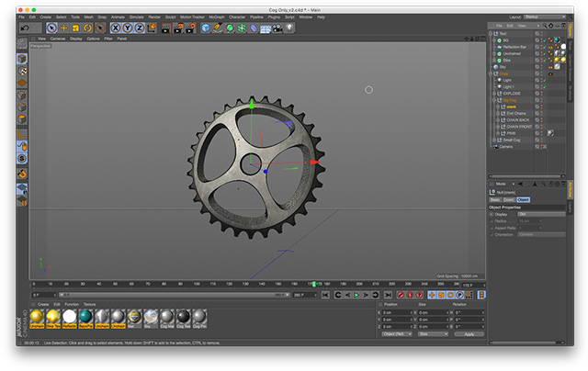
Task: Click the Camera object toolbar icon
Action: click(277, 28)
